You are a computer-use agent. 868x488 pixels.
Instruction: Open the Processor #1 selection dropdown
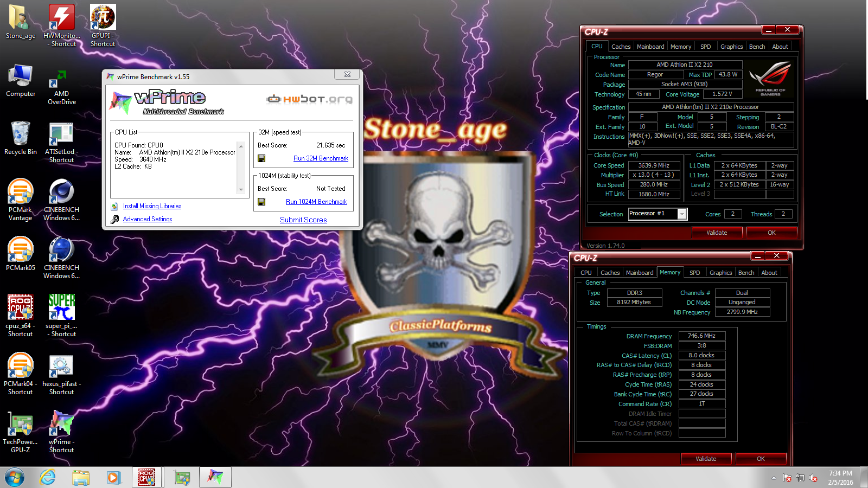(682, 214)
